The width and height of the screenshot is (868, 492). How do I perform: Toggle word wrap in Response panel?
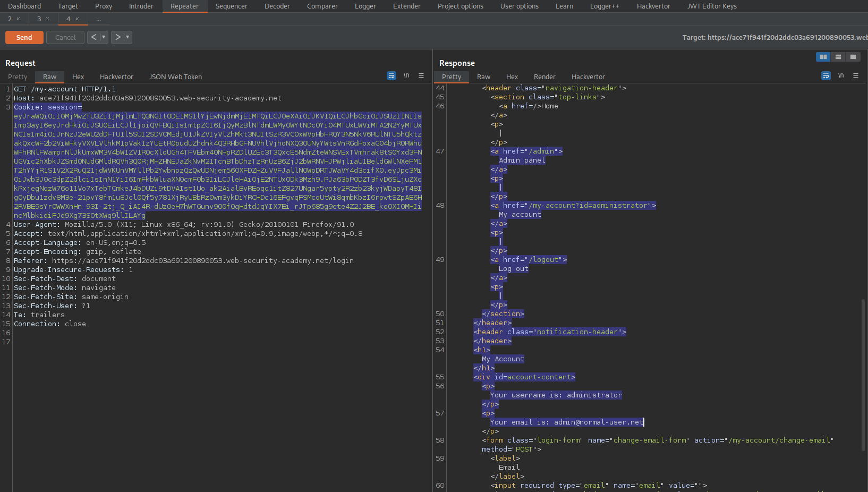[x=826, y=76]
